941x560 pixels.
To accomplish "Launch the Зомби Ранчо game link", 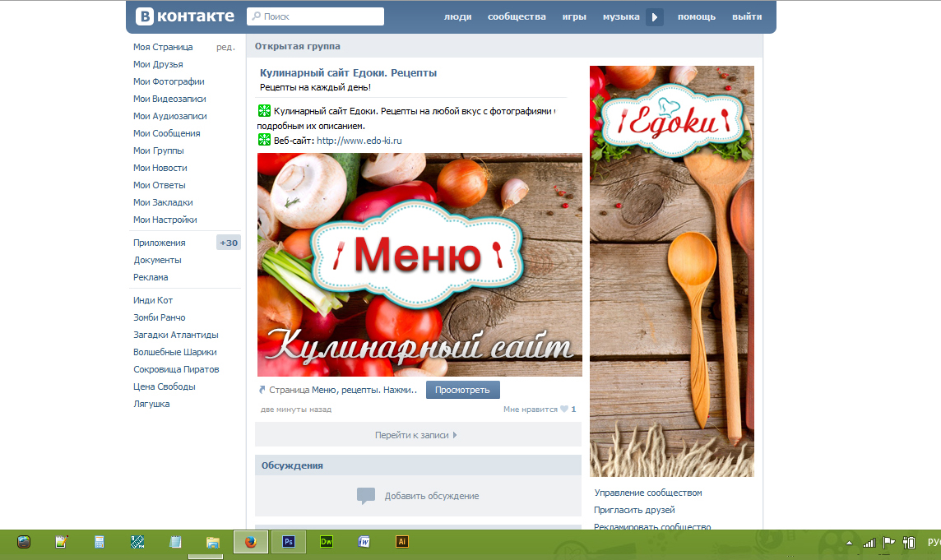I will point(159,317).
